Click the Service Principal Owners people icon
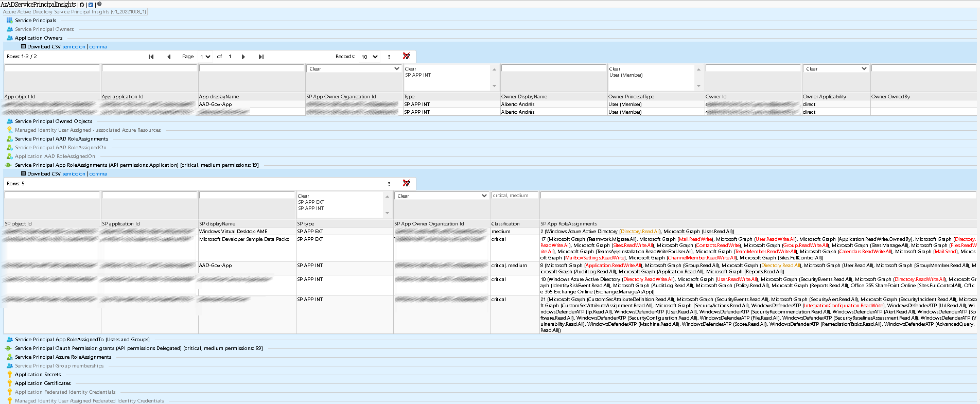The image size is (980, 404). click(9, 29)
